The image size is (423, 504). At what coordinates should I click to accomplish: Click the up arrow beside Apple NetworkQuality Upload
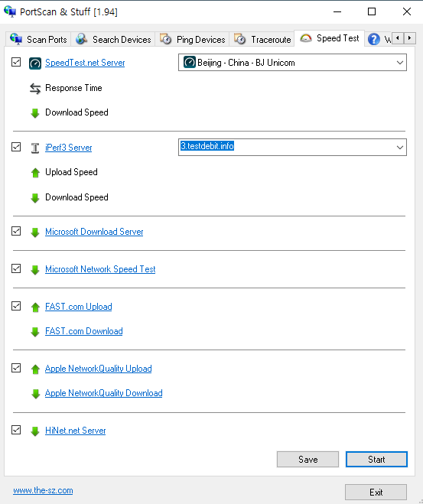pos(35,369)
